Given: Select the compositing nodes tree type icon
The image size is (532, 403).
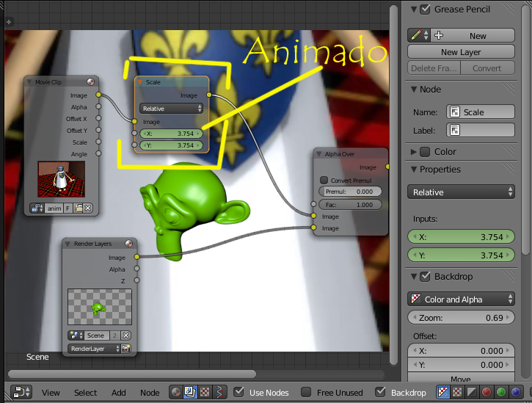Looking at the screenshot, I should click(189, 392).
